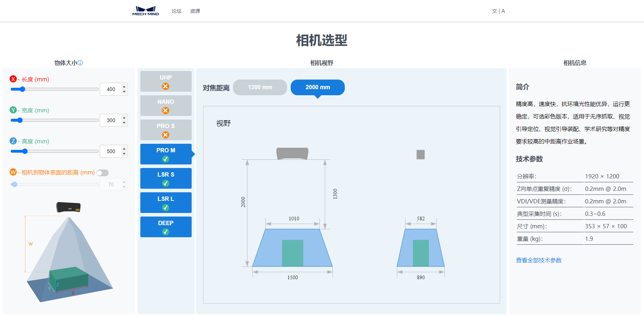Open 查看全部技术参数 link
Screen dimensions: 644x315
point(539,260)
